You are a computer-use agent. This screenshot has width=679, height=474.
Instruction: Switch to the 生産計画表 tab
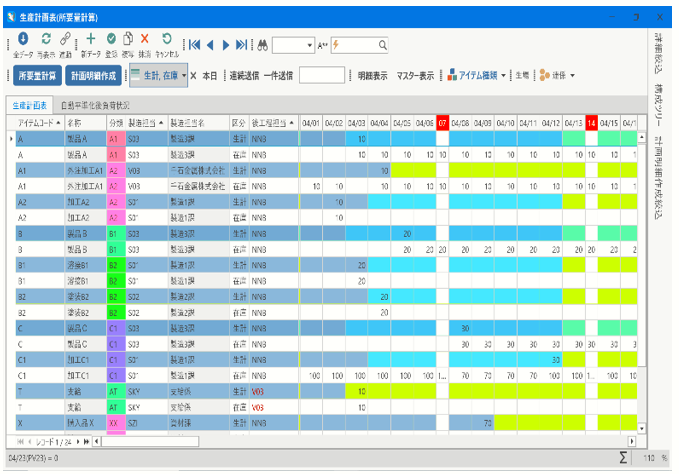pyautogui.click(x=30, y=104)
